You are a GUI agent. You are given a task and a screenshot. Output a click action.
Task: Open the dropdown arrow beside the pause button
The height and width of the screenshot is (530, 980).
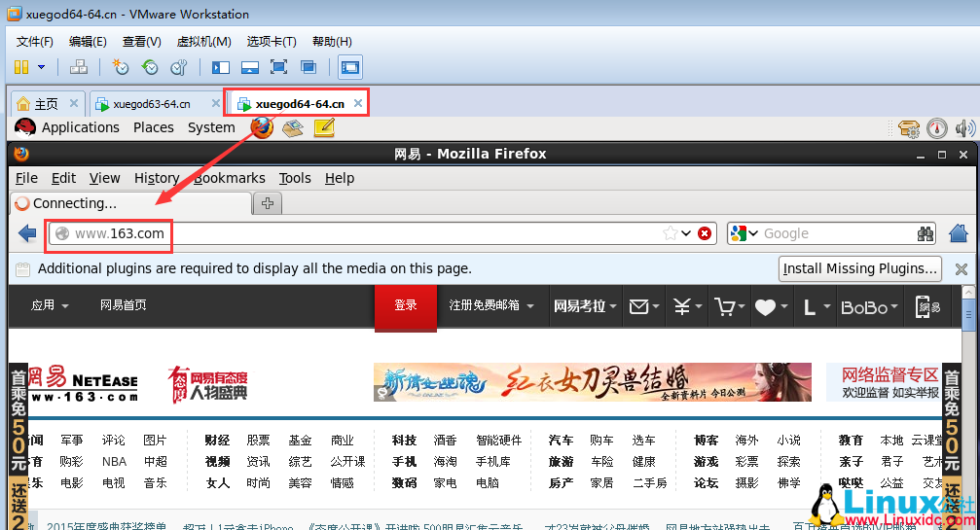41,67
